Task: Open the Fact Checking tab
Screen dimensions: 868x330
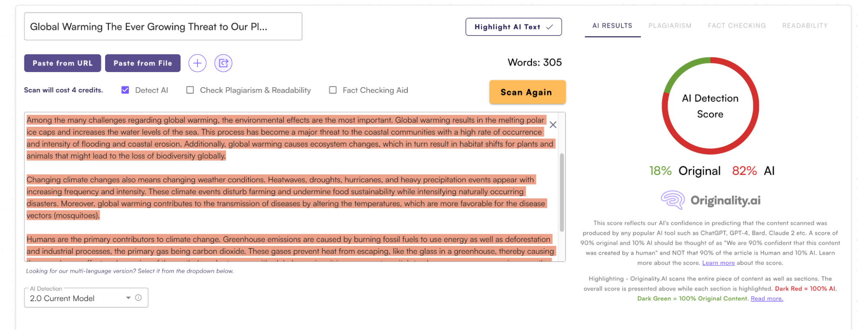Action: coord(736,26)
